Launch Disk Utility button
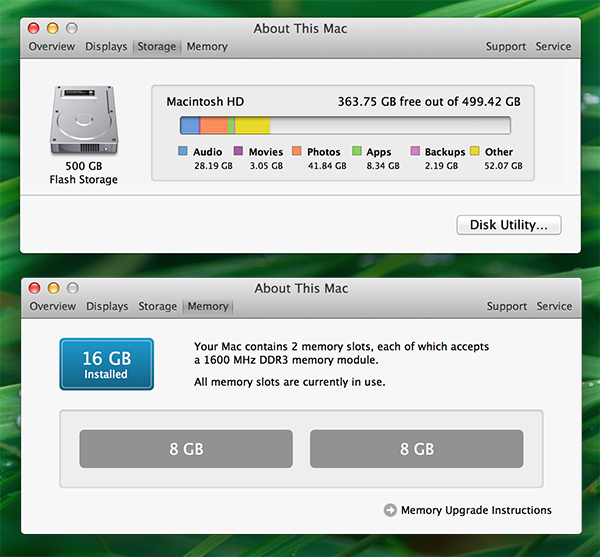The image size is (600, 557). coord(509,225)
